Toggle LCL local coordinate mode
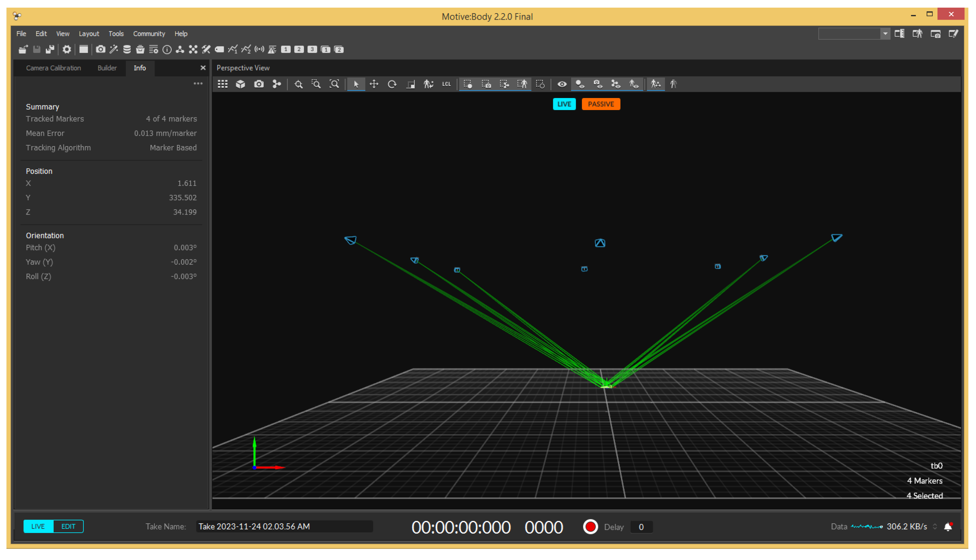 [x=446, y=84]
